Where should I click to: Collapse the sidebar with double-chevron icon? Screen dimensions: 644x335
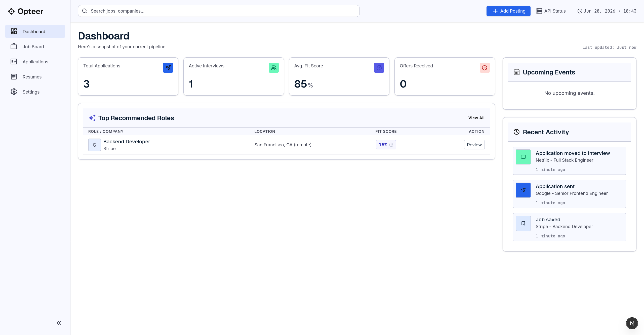click(x=59, y=323)
